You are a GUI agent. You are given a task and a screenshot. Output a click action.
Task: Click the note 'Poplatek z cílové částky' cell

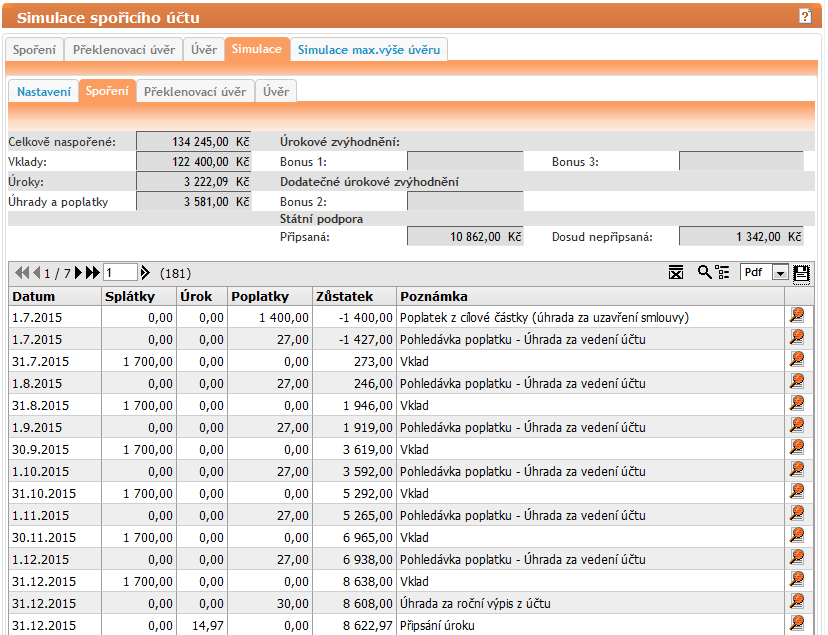pos(590,317)
